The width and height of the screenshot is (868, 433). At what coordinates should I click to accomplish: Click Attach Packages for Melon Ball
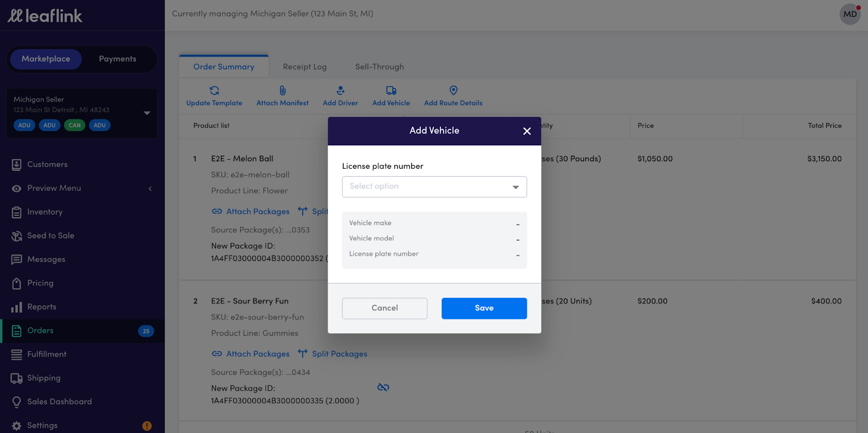pos(258,212)
